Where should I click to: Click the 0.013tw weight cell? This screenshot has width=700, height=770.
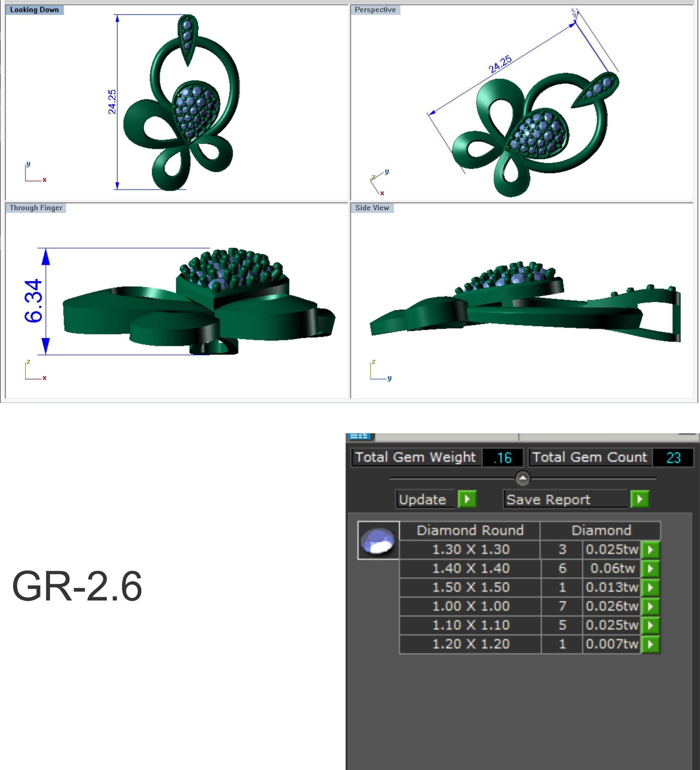tap(612, 587)
